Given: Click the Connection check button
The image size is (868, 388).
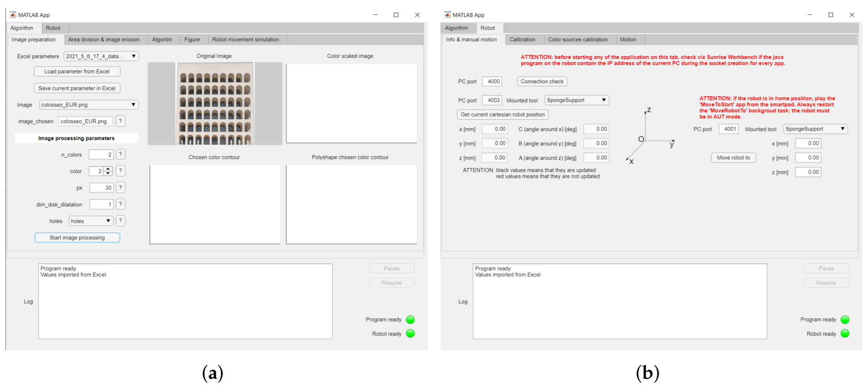Looking at the screenshot, I should coord(542,81).
